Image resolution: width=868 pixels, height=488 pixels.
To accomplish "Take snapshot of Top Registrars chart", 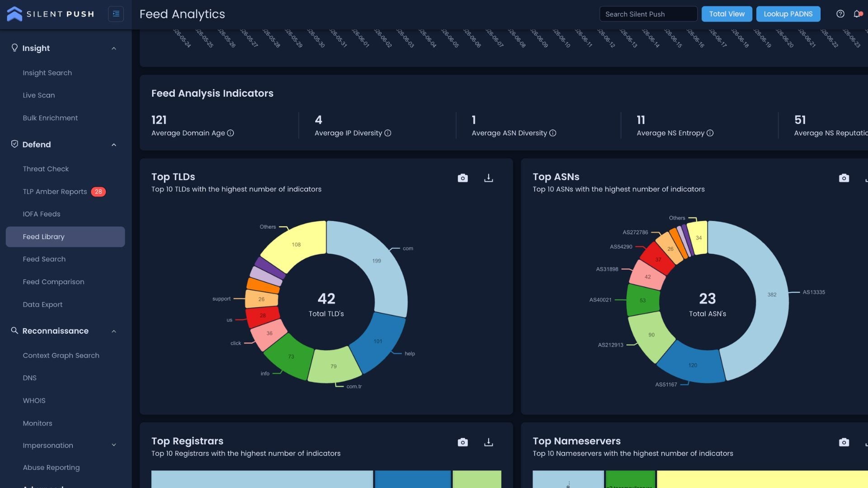I will (462, 442).
